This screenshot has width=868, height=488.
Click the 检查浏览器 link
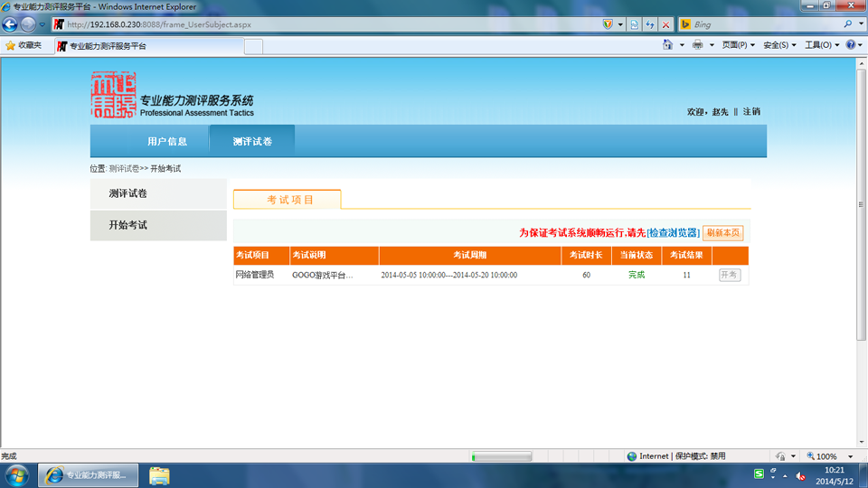pyautogui.click(x=673, y=233)
